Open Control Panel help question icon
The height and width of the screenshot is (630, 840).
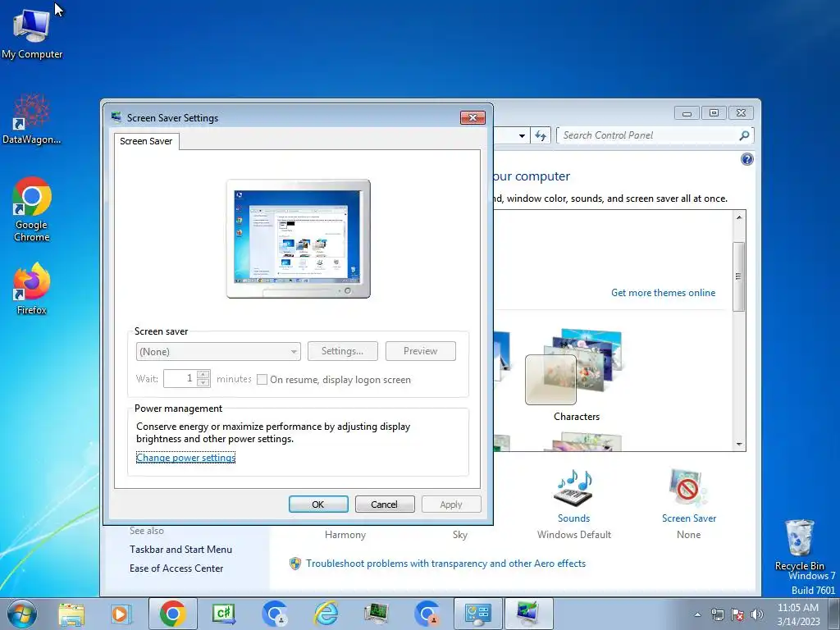746,159
